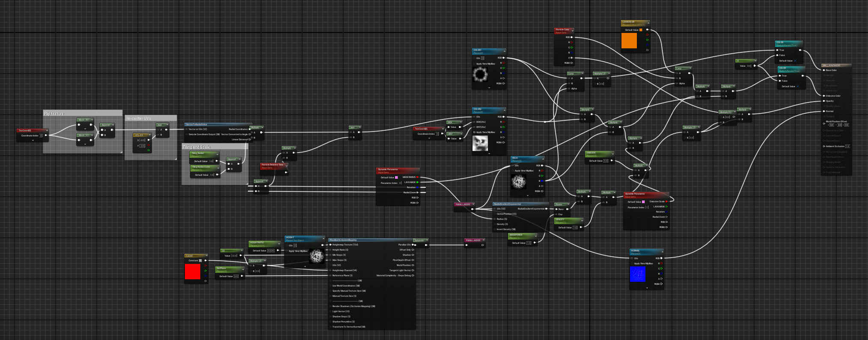Click the large red constant color swatch
This screenshot has width=868, height=340.
tap(193, 272)
